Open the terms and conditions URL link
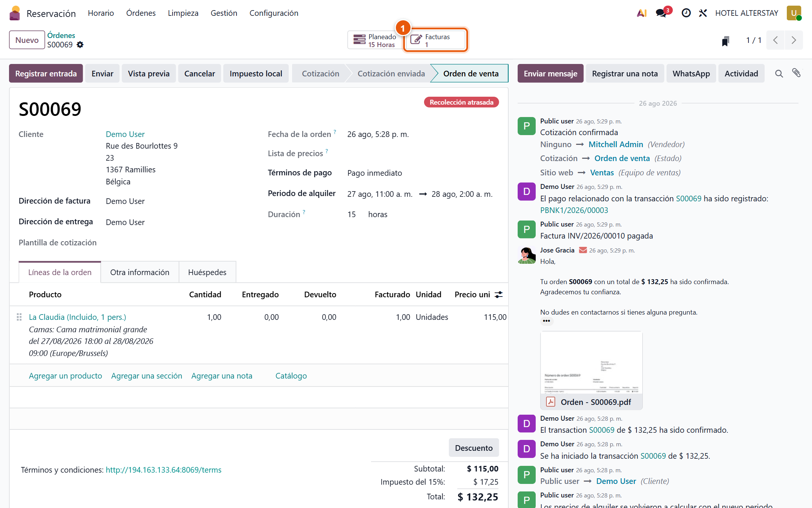This screenshot has height=508, width=812. coord(164,470)
